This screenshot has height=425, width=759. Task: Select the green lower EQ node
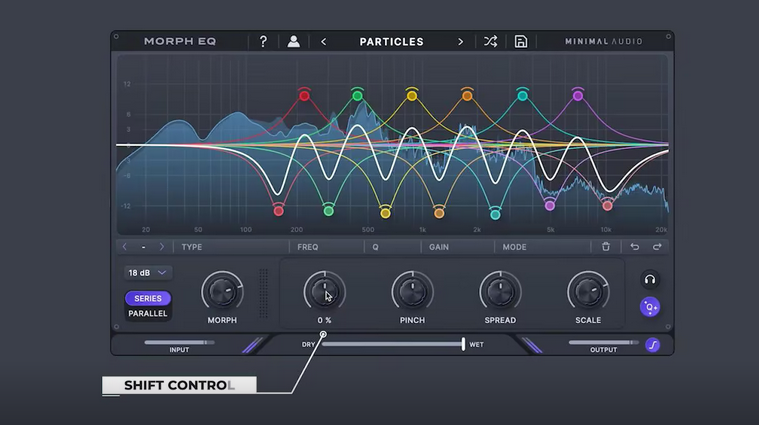click(x=329, y=211)
